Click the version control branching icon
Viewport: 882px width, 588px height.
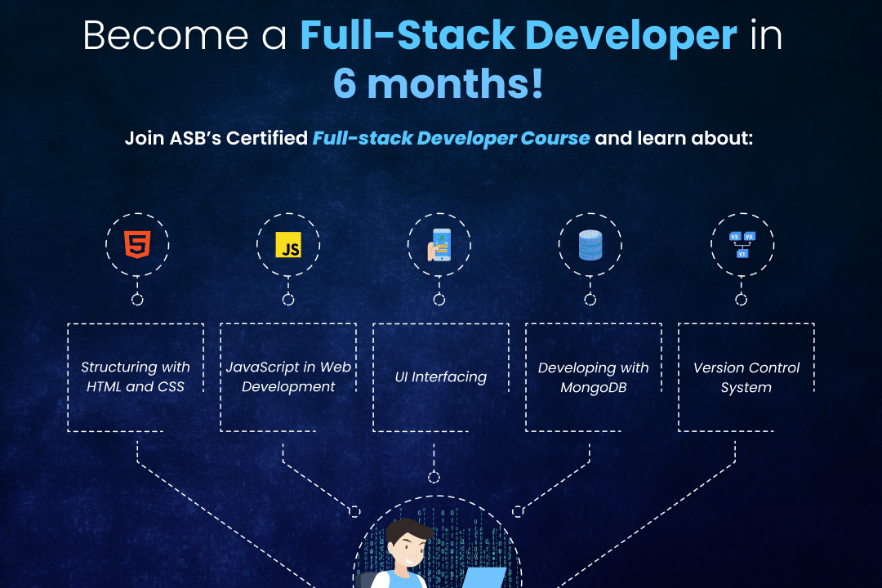tap(742, 243)
